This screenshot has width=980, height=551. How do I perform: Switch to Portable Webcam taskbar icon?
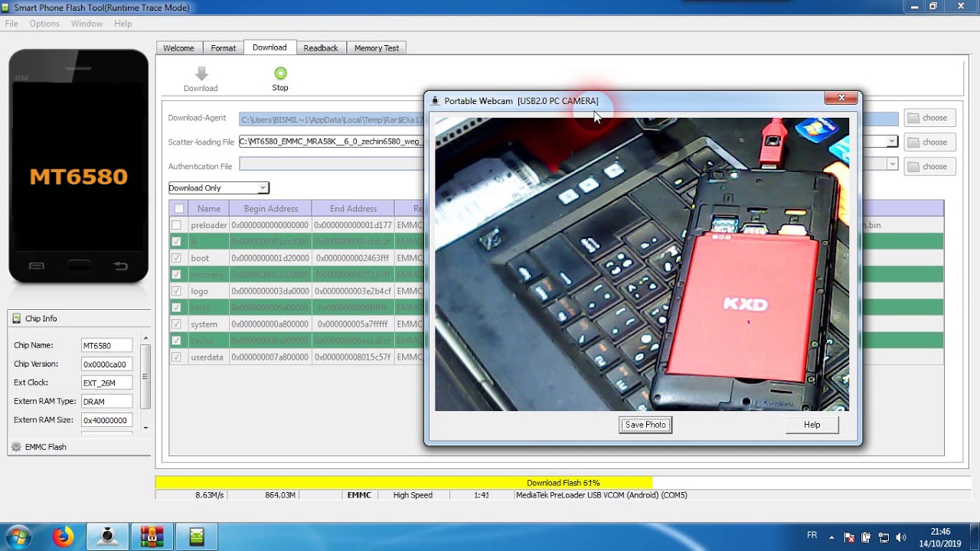tap(107, 536)
